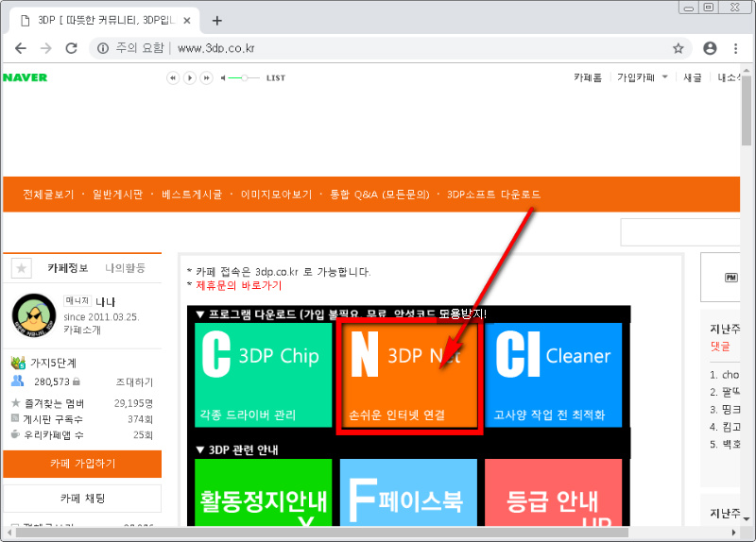
Task: Open manager 나나 profile link
Action: 105,302
